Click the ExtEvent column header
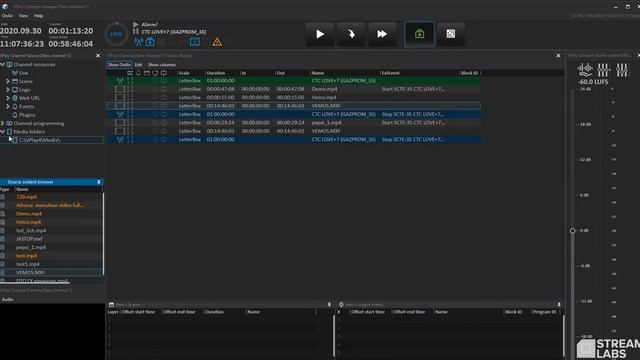Image resolution: width=640 pixels, height=360 pixels. click(x=391, y=73)
